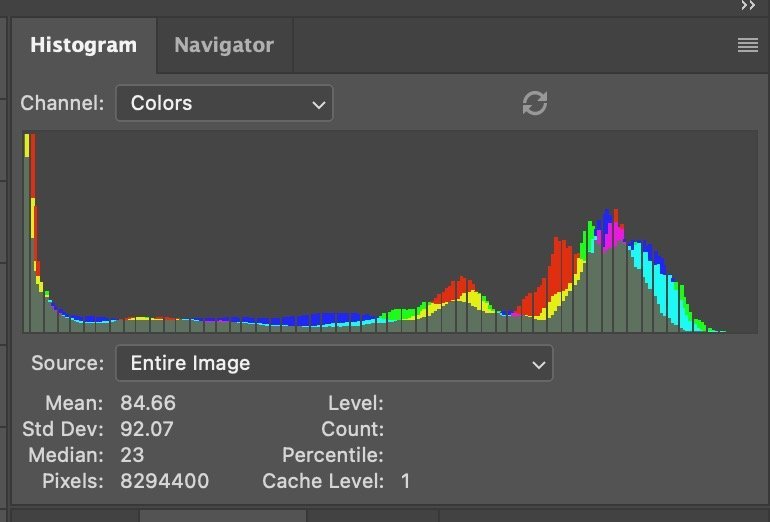Click the Pixels count 8294400
The width and height of the screenshot is (770, 522).
tap(164, 481)
